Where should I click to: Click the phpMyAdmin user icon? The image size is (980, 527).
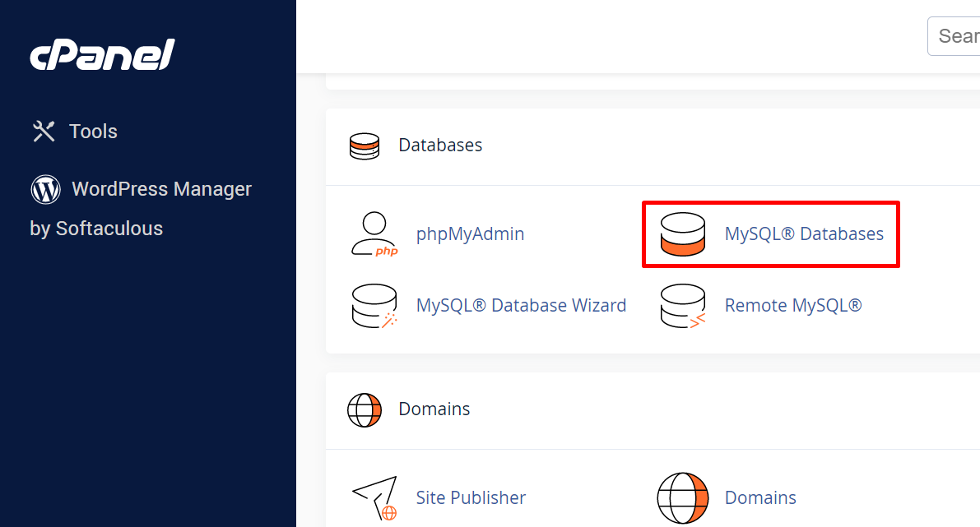pyautogui.click(x=374, y=234)
